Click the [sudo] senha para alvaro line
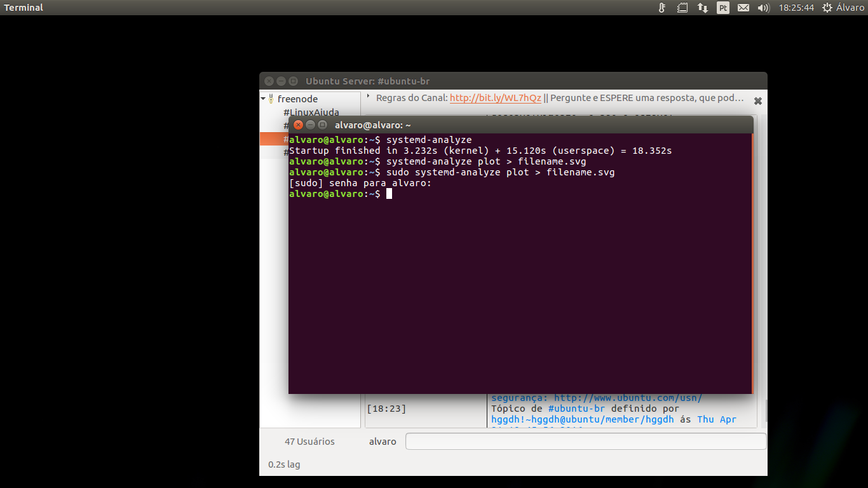 pyautogui.click(x=360, y=183)
